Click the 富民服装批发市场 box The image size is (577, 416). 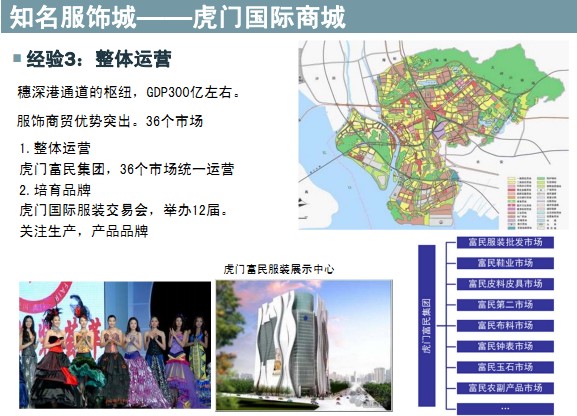(x=505, y=242)
